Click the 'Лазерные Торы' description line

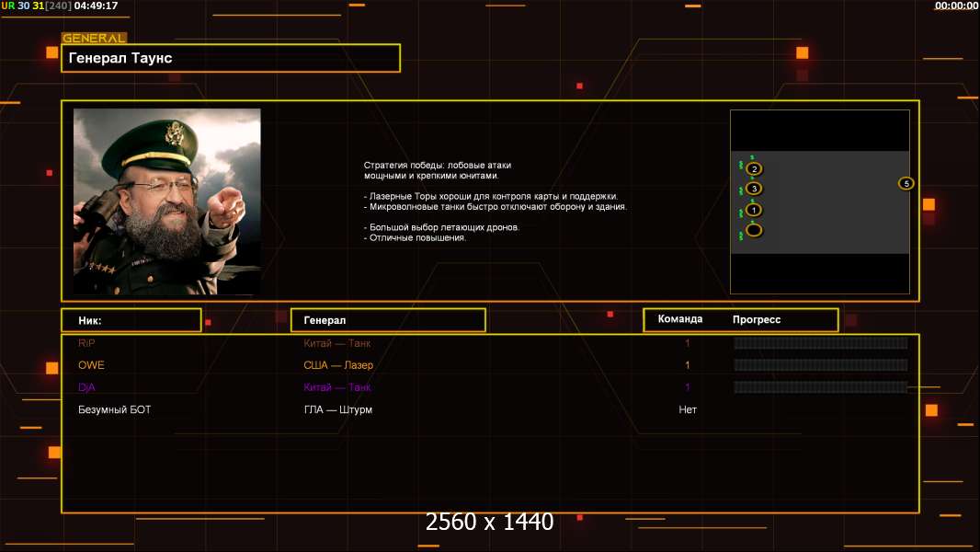pyautogui.click(x=491, y=196)
